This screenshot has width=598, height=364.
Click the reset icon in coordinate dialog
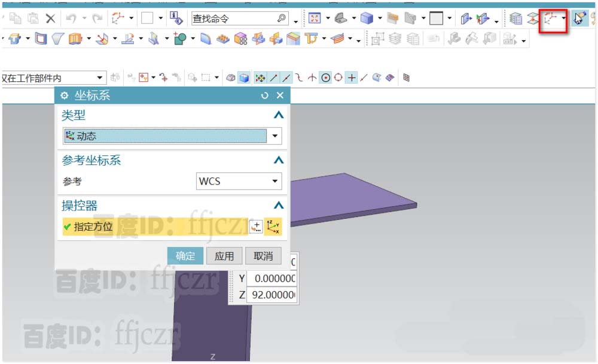pos(265,95)
